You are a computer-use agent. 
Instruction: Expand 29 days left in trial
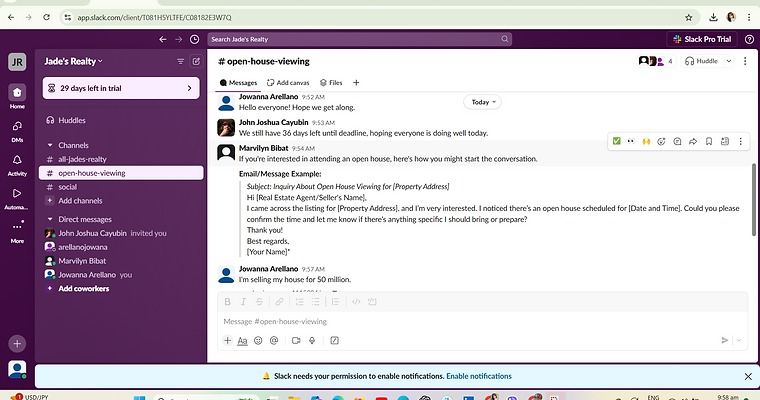tap(121, 88)
